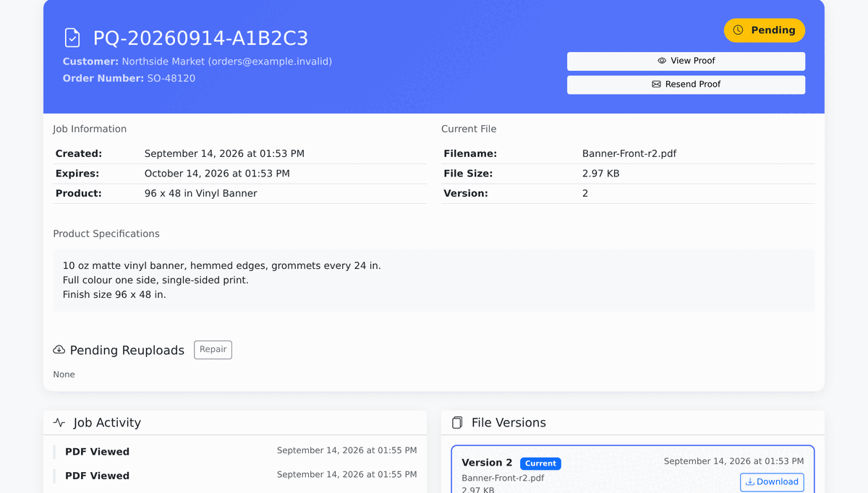Click the cloud icon beside Pending Reuploads

coord(59,350)
